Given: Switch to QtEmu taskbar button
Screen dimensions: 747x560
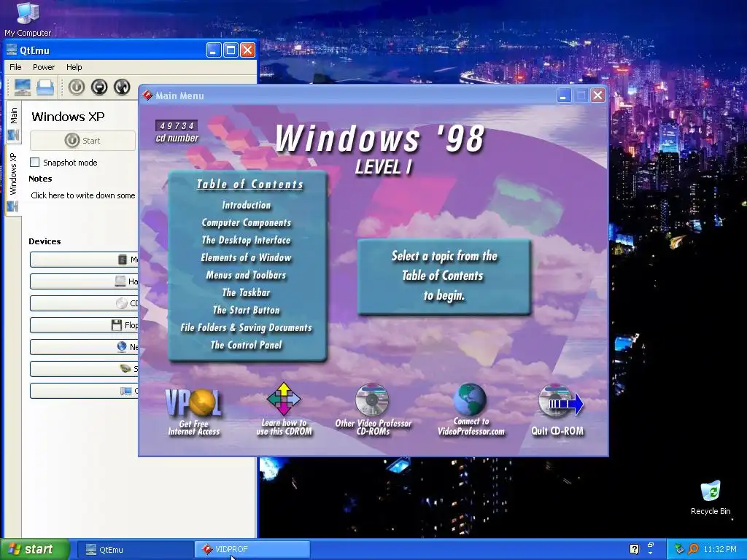Looking at the screenshot, I should point(136,550).
